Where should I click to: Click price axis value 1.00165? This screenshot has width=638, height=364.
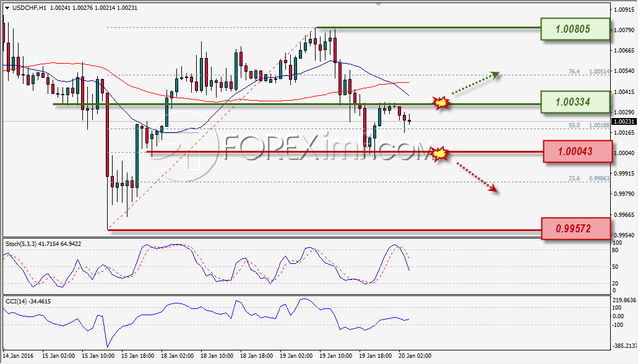tap(624, 132)
